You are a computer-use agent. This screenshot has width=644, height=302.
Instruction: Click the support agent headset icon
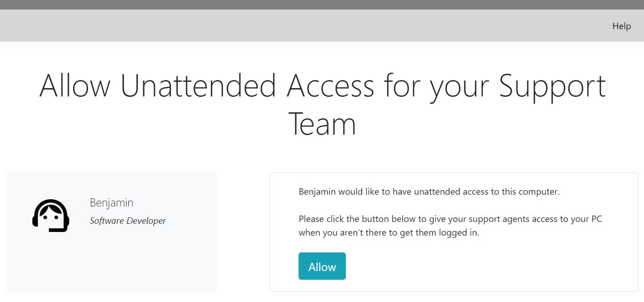[51, 216]
